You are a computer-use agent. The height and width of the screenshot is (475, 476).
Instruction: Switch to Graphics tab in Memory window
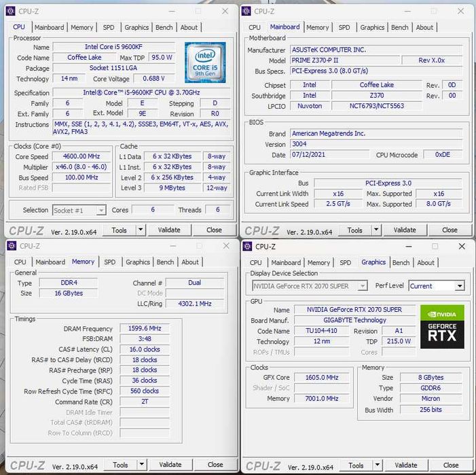click(138, 262)
